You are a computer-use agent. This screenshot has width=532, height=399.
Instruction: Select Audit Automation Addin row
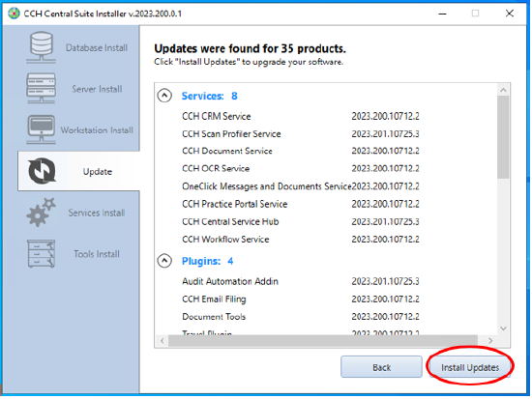tap(301, 281)
